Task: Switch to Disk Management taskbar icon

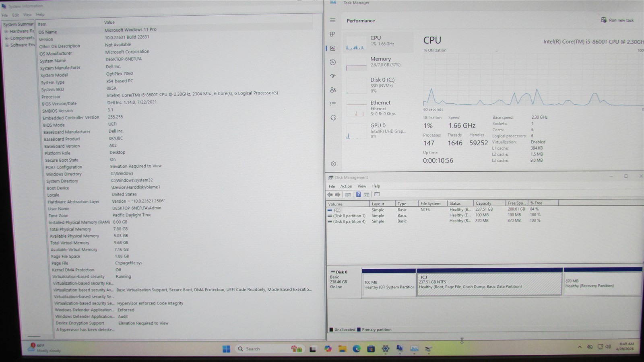Action: [x=428, y=349]
